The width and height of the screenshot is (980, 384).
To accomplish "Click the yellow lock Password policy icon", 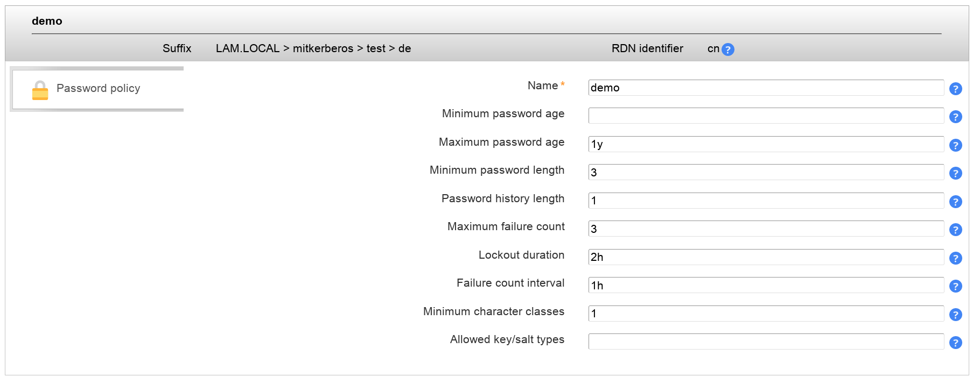I will (40, 90).
